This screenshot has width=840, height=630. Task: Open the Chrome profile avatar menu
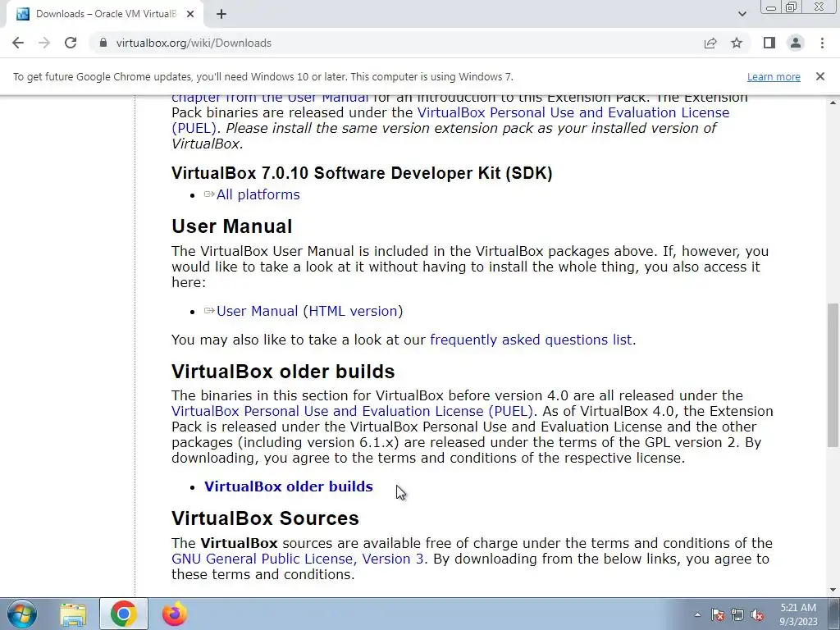[x=796, y=43]
